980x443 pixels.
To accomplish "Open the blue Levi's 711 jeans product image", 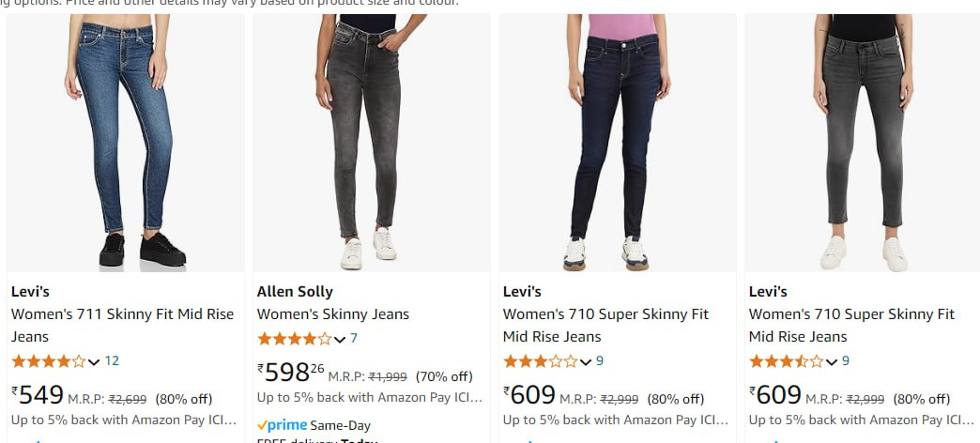I will 126,141.
